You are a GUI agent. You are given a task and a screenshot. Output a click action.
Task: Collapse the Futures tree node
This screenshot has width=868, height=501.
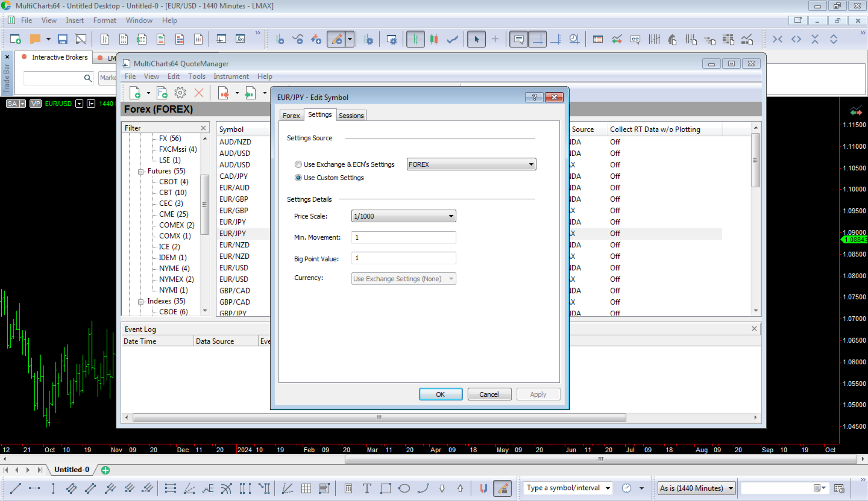[141, 172]
